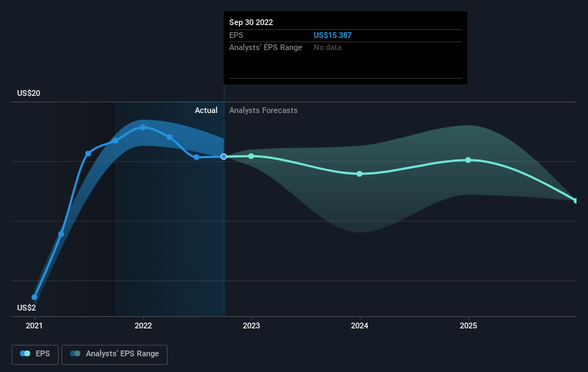The image size is (588, 372).
Task: Click the US$20 y-axis label
Action: (29, 93)
